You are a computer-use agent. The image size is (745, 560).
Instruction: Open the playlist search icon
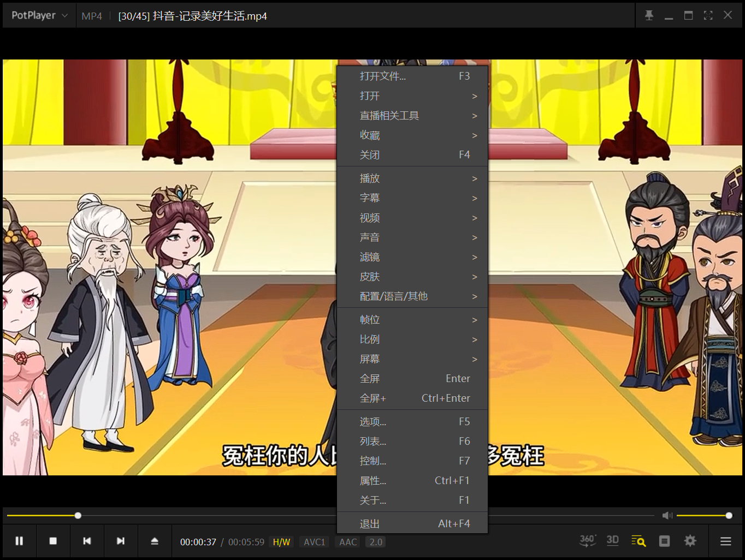click(x=638, y=541)
